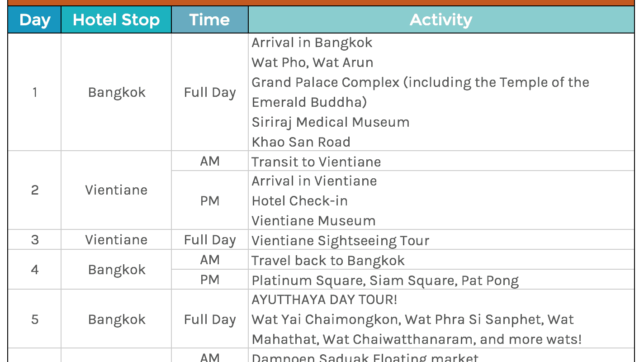The image size is (644, 362).
Task: Select the Vientiane Sightseeing Tour cell
Action: pyautogui.click(x=340, y=240)
